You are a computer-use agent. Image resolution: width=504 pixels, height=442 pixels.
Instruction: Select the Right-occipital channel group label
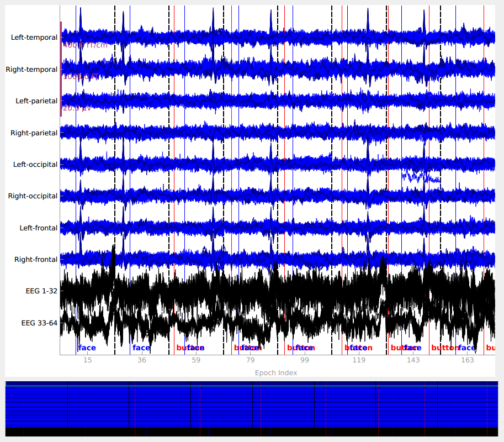click(33, 196)
